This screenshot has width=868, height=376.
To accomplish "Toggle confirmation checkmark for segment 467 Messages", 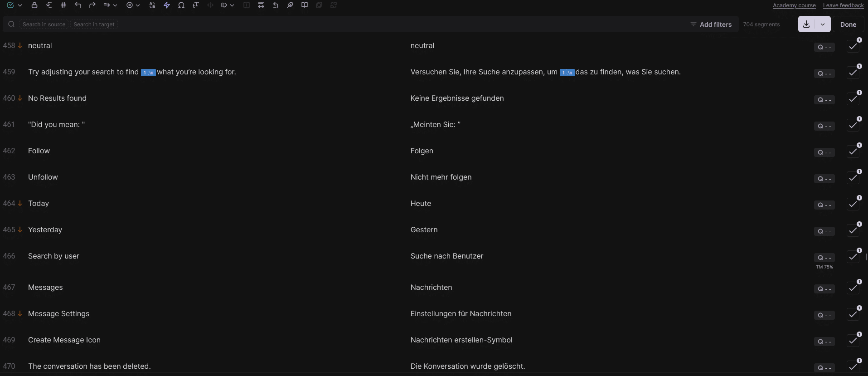I will coord(853,288).
